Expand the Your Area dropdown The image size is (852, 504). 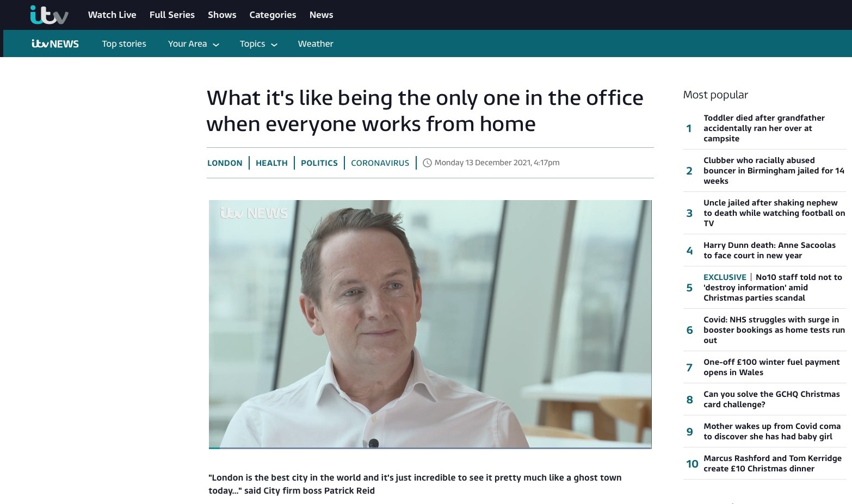tap(193, 43)
